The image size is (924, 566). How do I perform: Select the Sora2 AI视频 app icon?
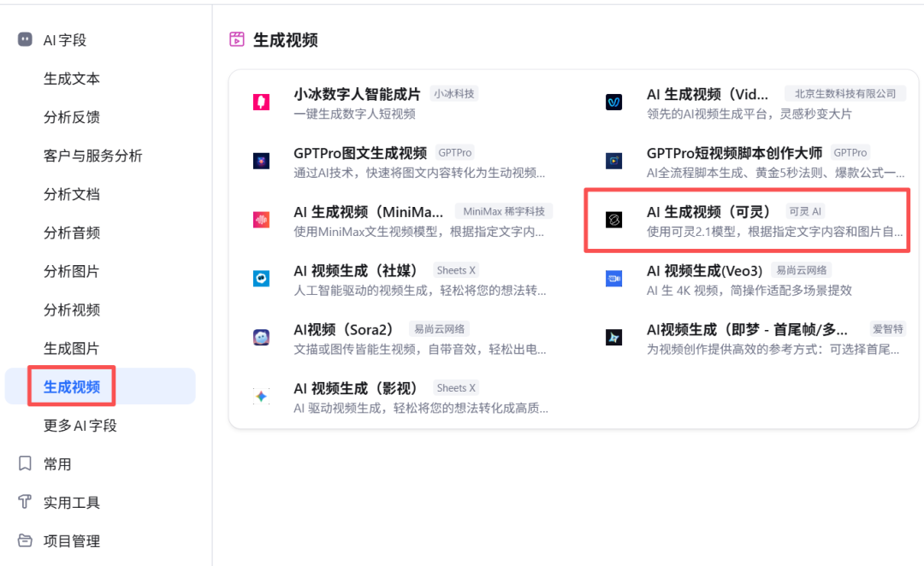[x=261, y=335]
